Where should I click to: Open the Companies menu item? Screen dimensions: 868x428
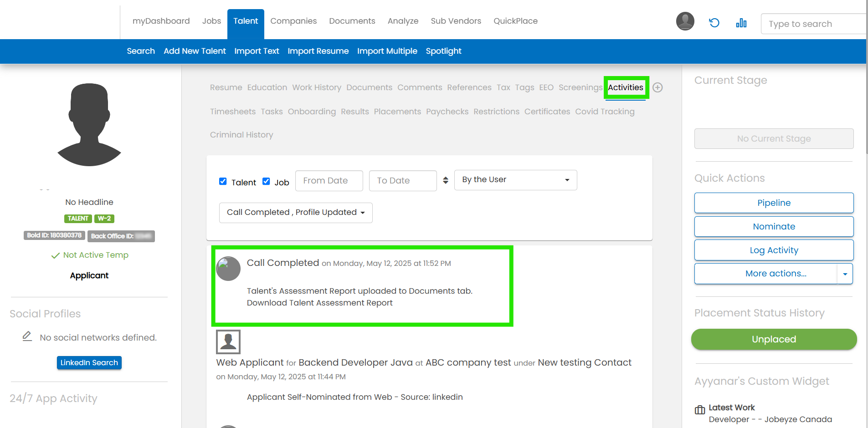(x=293, y=21)
